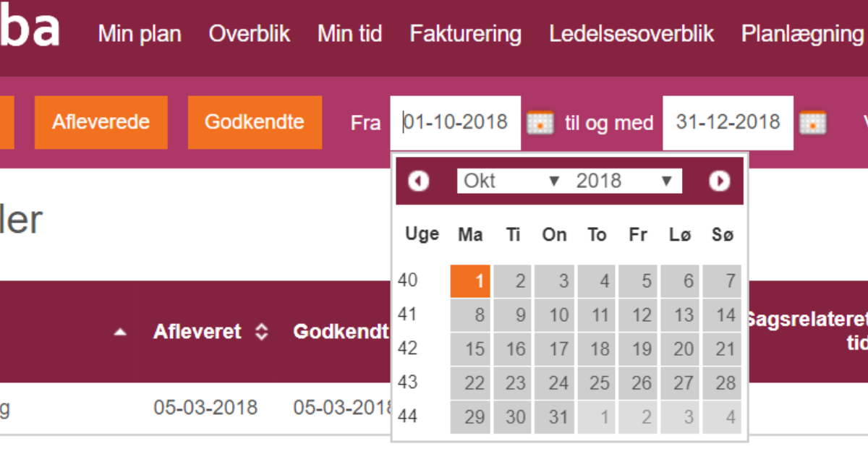Screen dimensions: 868x454
Task: Go to Ledelsesoverblik menu
Action: pos(631,33)
